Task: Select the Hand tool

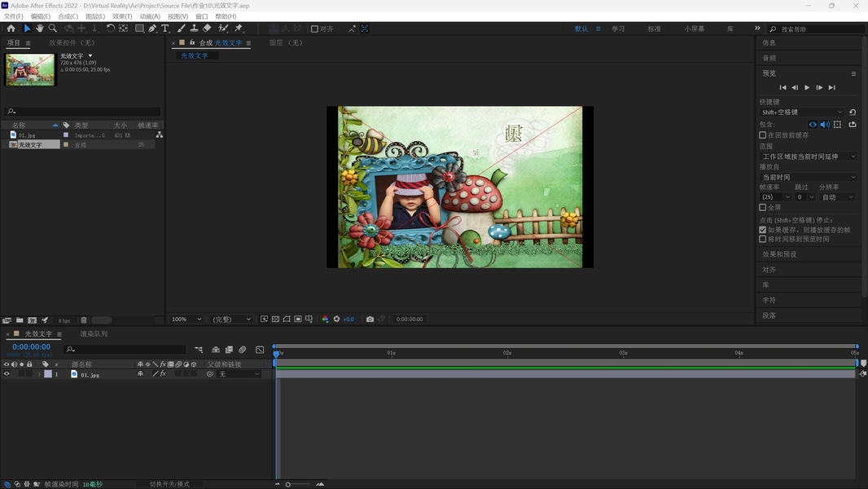Action: (x=40, y=29)
